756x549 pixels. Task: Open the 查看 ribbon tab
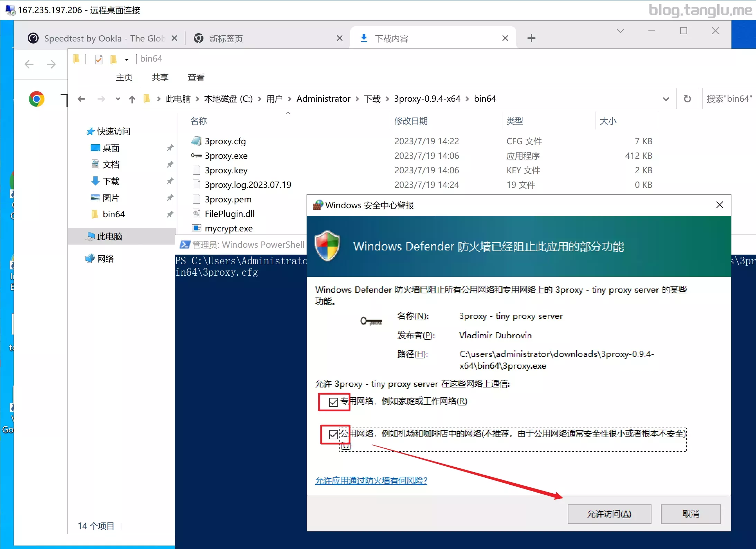[x=196, y=77]
